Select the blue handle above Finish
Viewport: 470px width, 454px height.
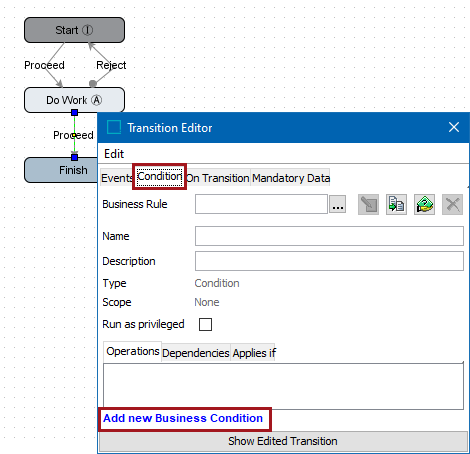(x=74, y=157)
